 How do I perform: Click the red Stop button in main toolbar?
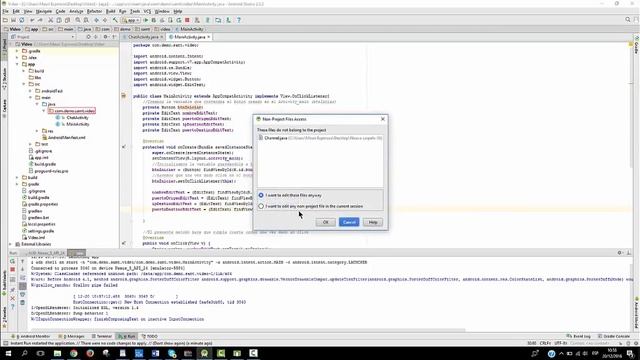tap(187, 20)
